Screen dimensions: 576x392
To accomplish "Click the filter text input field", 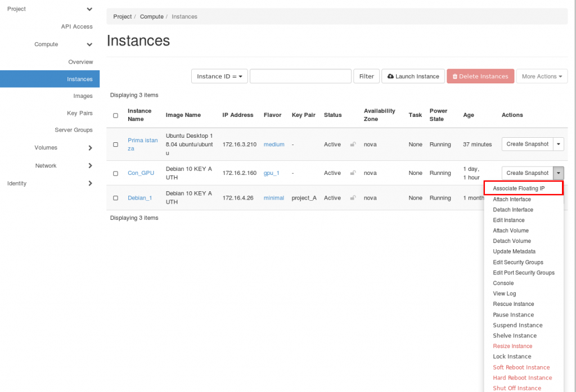I will [x=300, y=76].
